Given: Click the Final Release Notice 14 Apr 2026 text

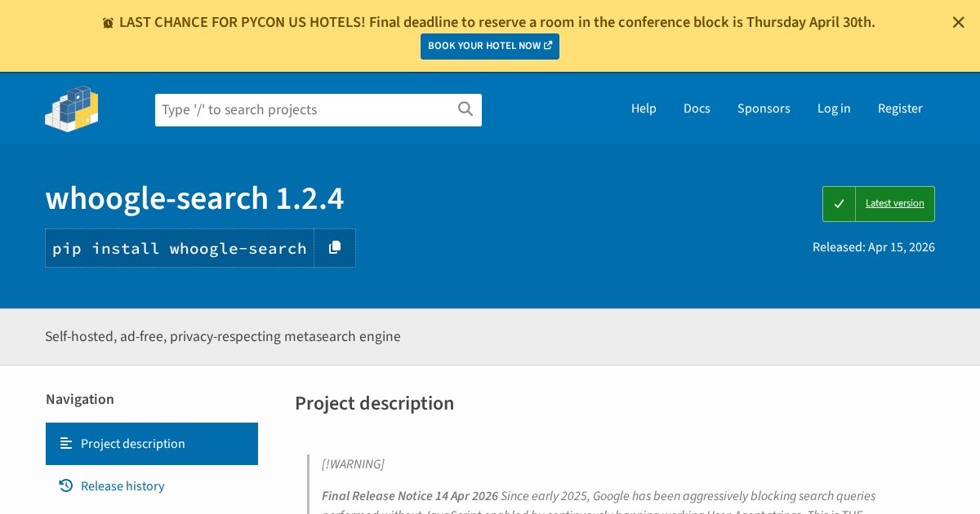Looking at the screenshot, I should [x=410, y=496].
